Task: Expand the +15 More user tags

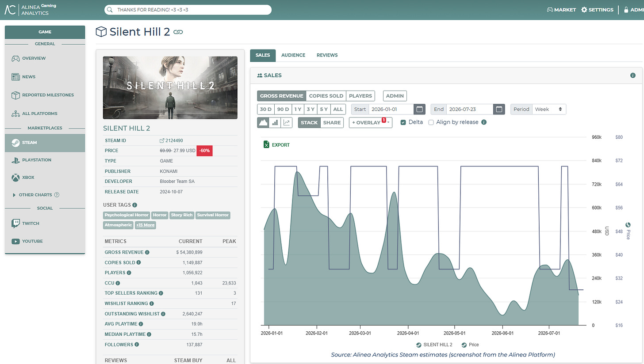Action: point(146,225)
